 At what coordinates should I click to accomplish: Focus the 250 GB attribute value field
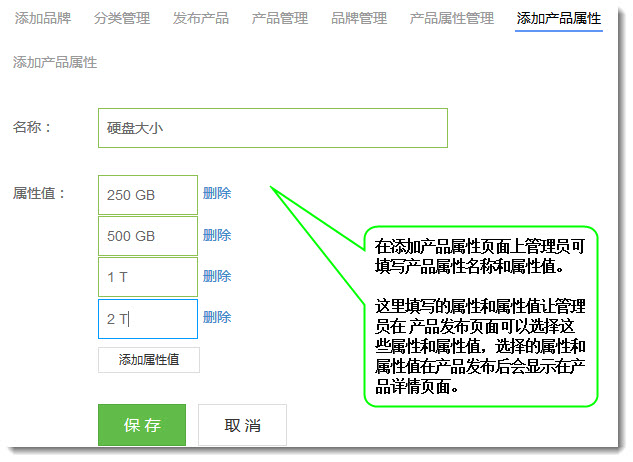coord(148,195)
